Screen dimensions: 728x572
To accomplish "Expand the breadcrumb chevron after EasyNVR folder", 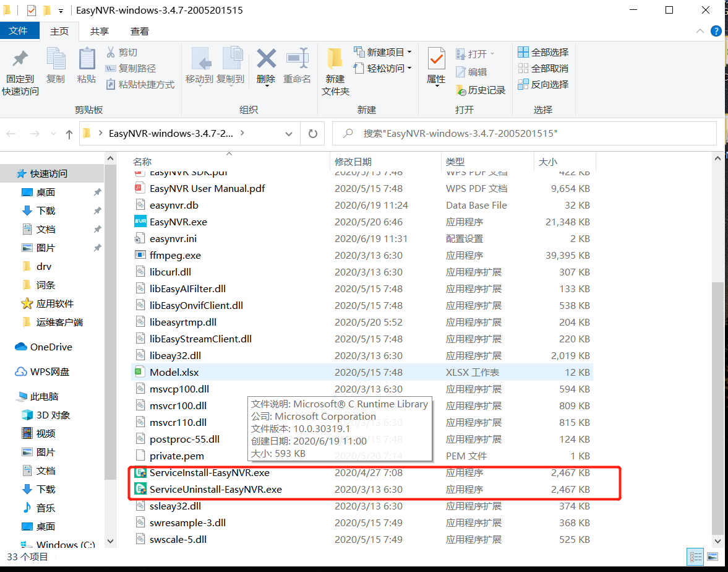I will [242, 133].
